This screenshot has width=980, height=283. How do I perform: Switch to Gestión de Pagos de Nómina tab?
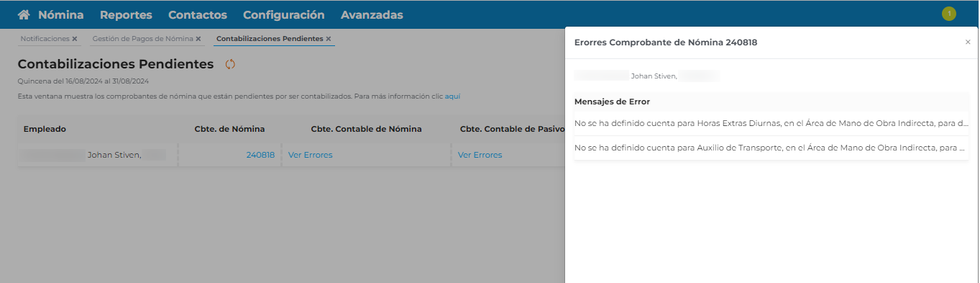(x=142, y=38)
